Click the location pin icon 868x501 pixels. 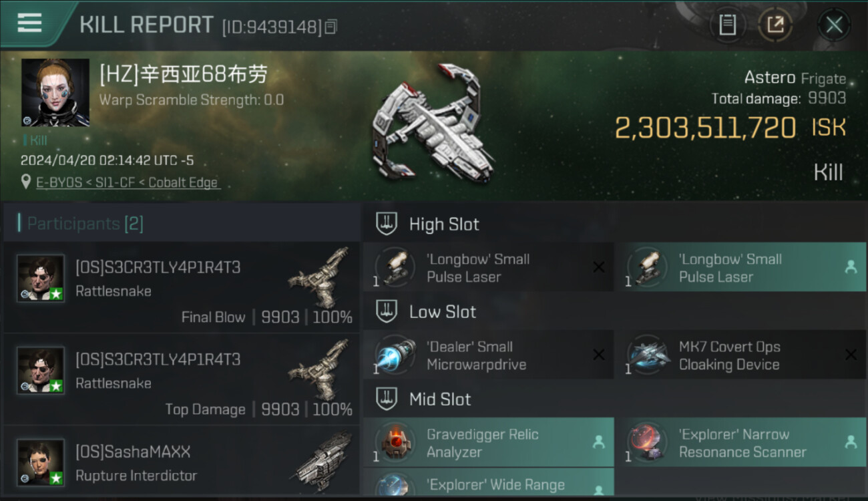tap(26, 182)
